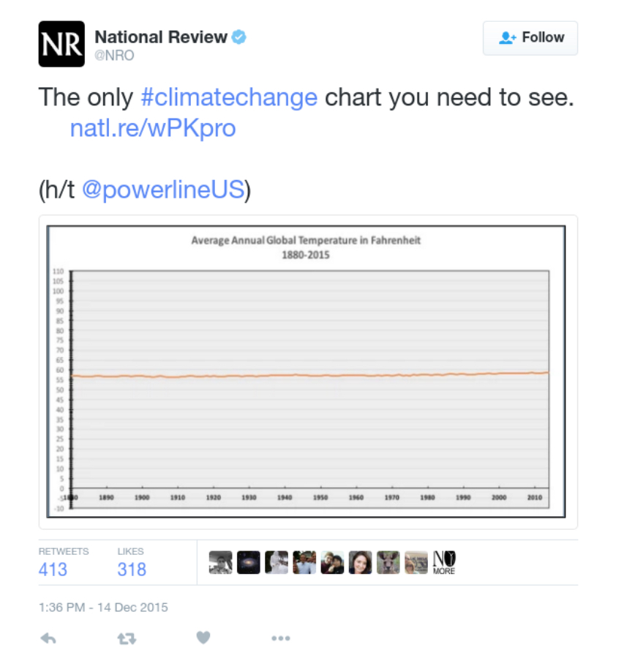Click the first avatar in likers row
The height and width of the screenshot is (672, 635).
coord(220,562)
